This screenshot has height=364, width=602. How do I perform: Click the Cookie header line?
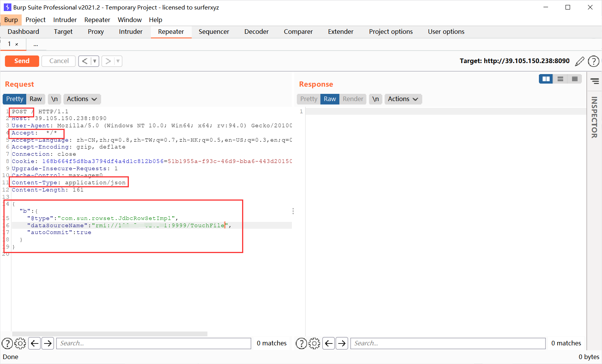click(x=152, y=161)
